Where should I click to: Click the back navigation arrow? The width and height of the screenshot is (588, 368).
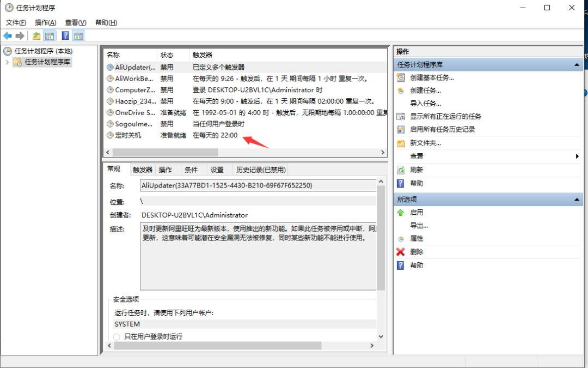[x=7, y=35]
